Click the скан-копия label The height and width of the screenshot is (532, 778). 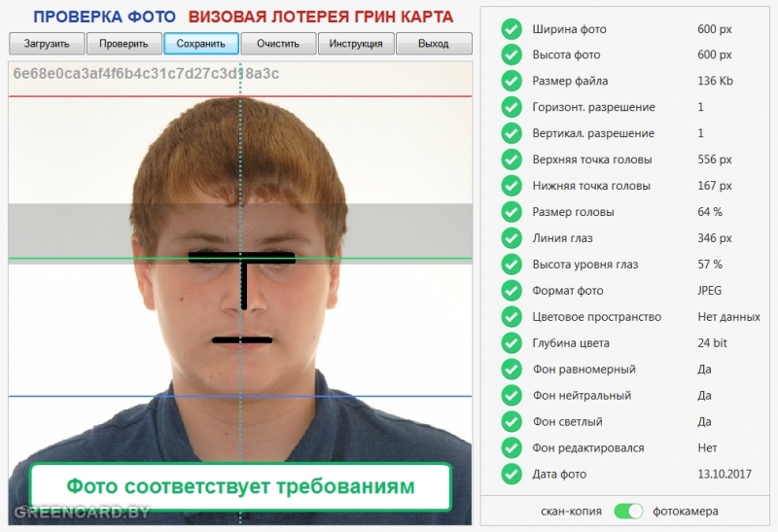tap(571, 512)
